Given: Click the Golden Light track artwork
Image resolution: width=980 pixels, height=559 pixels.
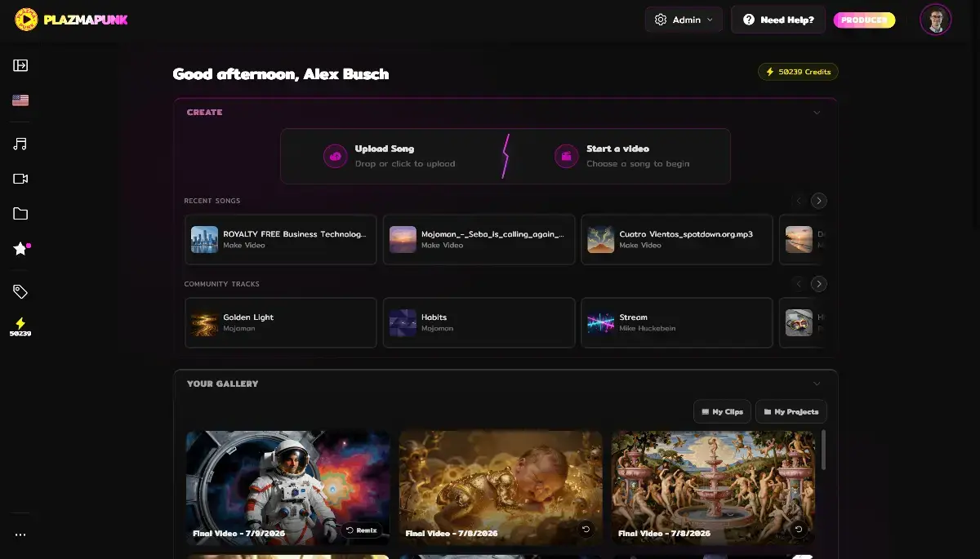Looking at the screenshot, I should tap(204, 322).
